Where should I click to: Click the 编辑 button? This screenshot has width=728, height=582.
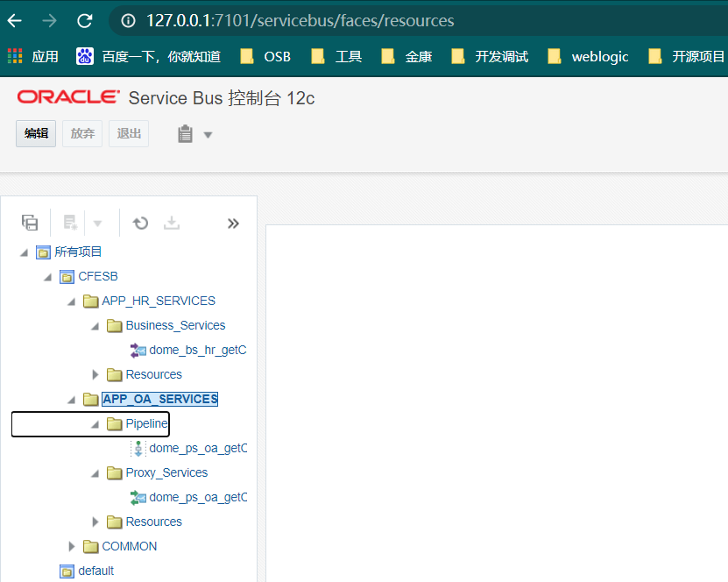pyautogui.click(x=36, y=134)
